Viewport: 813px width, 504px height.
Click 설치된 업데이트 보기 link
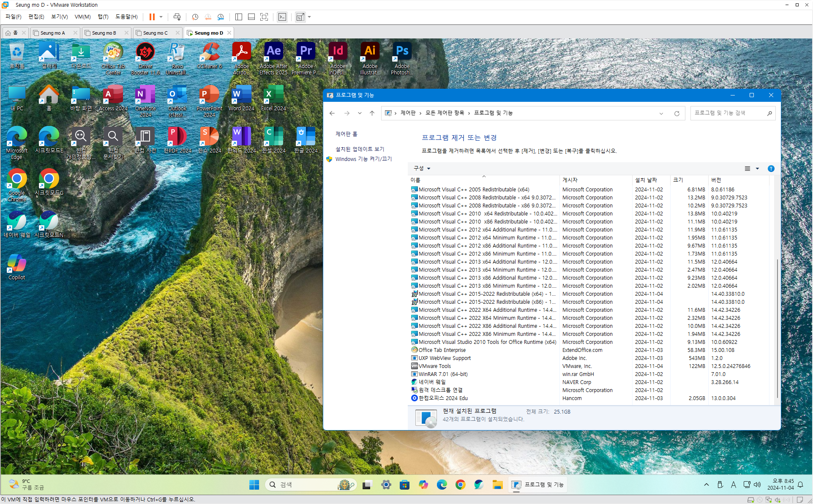360,149
